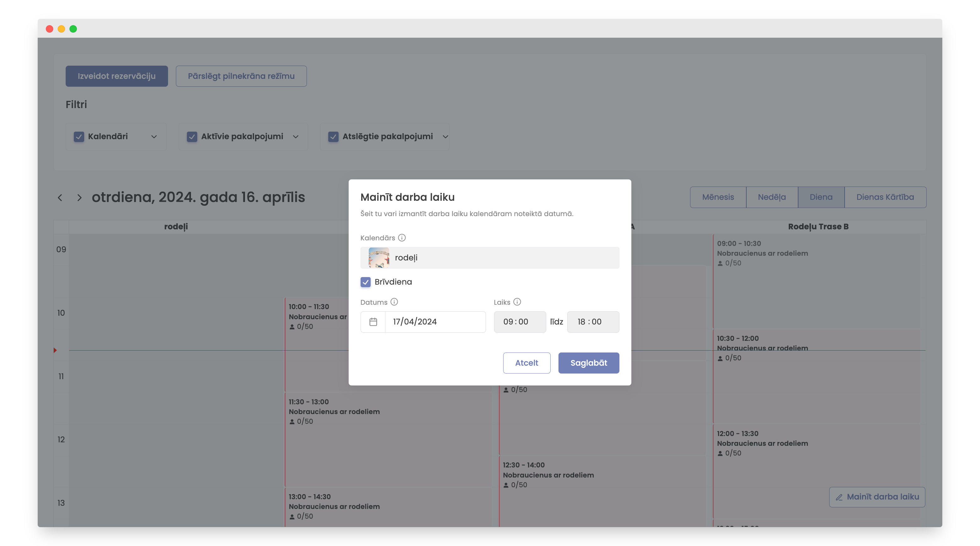Switch to the Dienas Kārtība tab
This screenshot has height=546, width=980.
[885, 197]
